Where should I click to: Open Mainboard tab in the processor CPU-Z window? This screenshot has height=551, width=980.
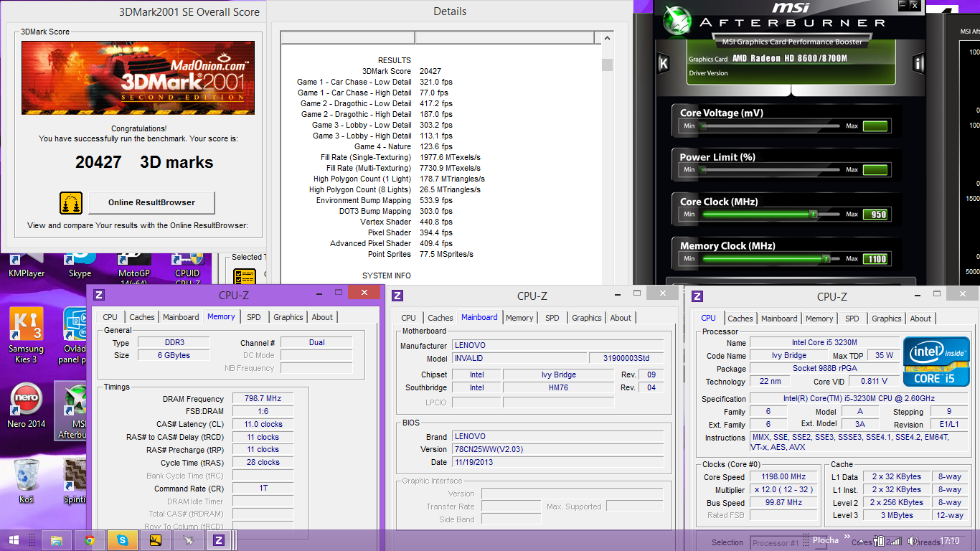[x=779, y=319]
